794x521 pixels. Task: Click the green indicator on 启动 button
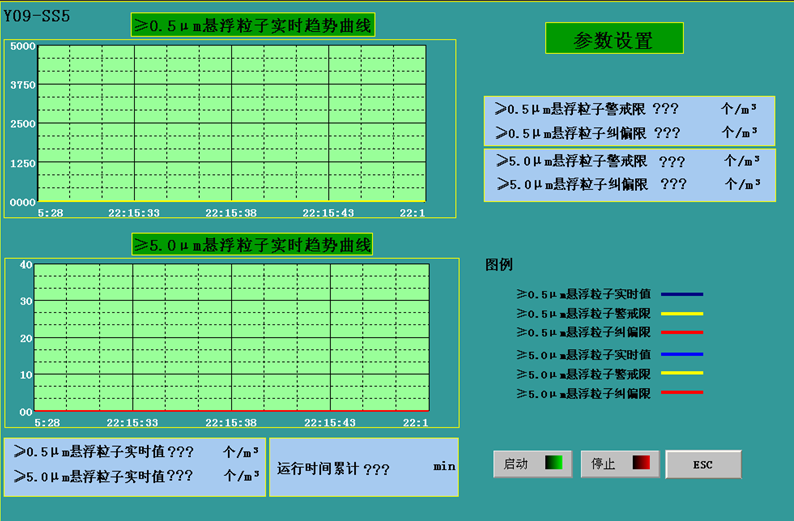point(553,463)
